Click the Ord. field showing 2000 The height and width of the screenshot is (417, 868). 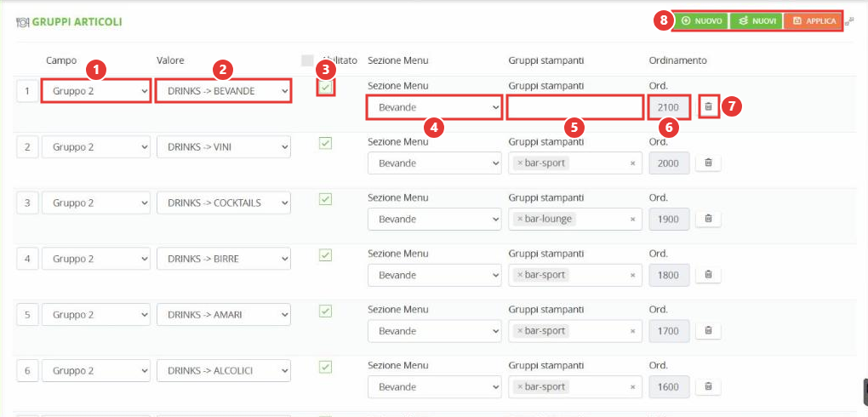(x=669, y=163)
